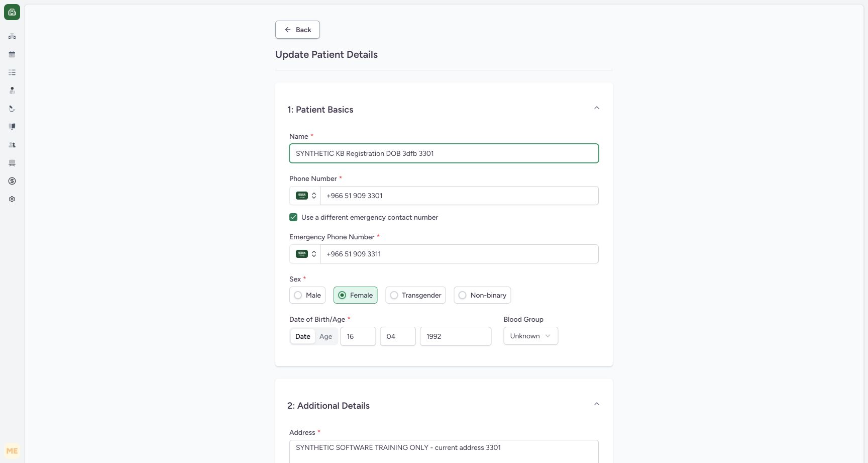Viewport: 868px width, 463px height.
Task: Open the book sidebar icon
Action: (12, 127)
